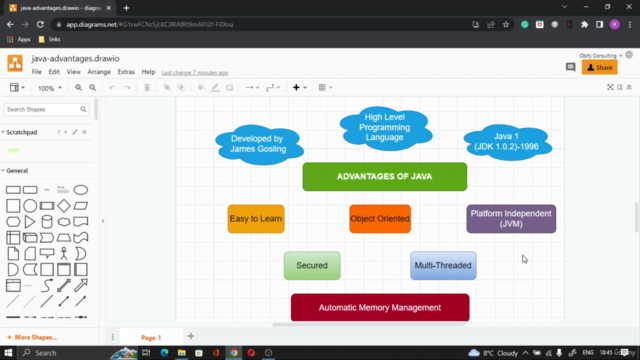640x360 pixels.
Task: Open the pages options dots menu
Action: click(x=113, y=337)
